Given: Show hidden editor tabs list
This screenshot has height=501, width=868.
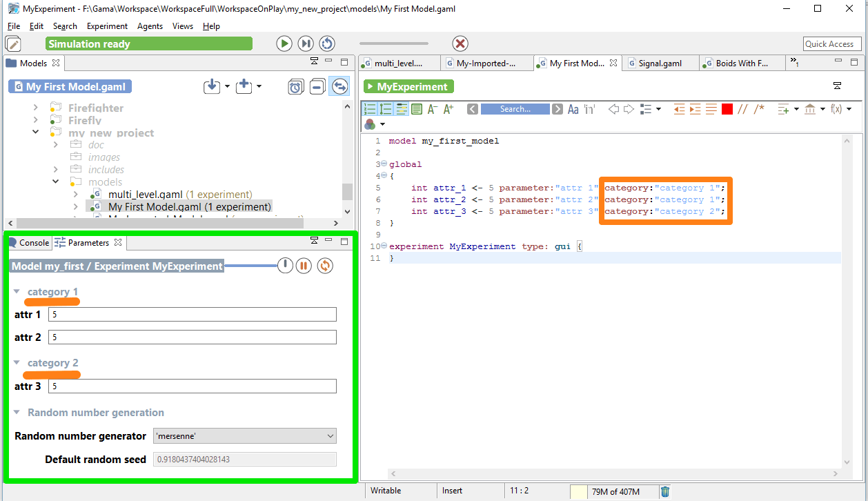Looking at the screenshot, I should coord(793,63).
